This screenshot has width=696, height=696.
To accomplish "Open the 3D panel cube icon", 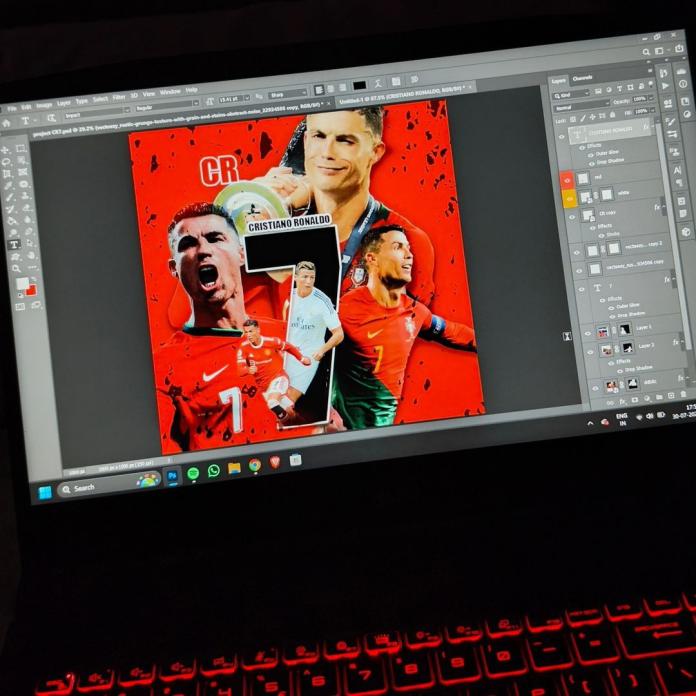I will [686, 232].
